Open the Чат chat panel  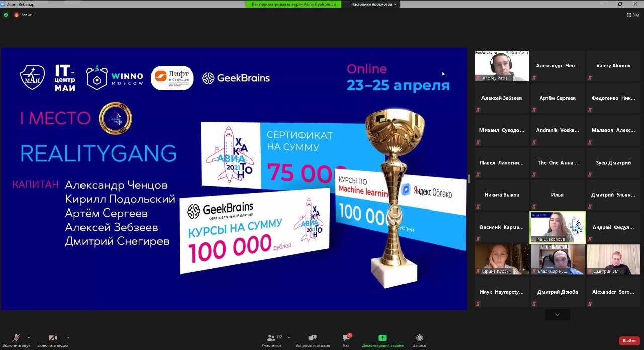[x=346, y=340]
